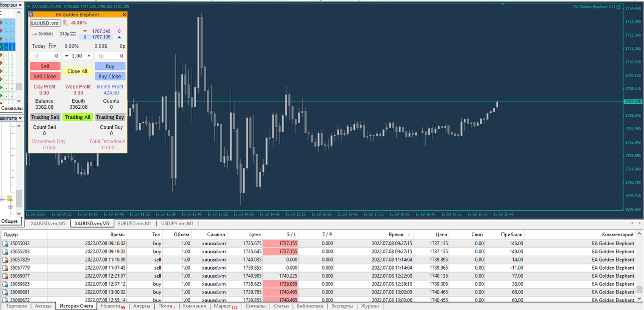
Task: Click the scorpio symbol icon in EA panel
Action: coord(65,23)
